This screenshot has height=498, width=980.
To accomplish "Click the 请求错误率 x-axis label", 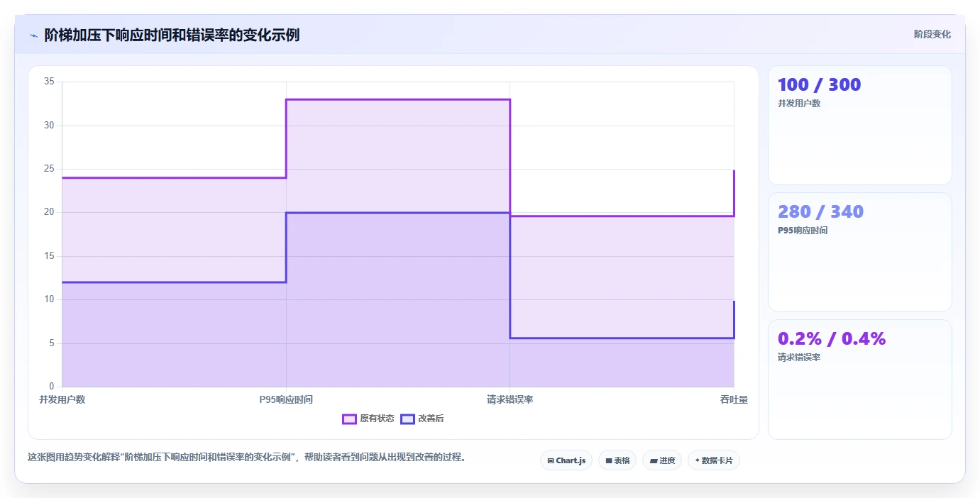I will [510, 399].
